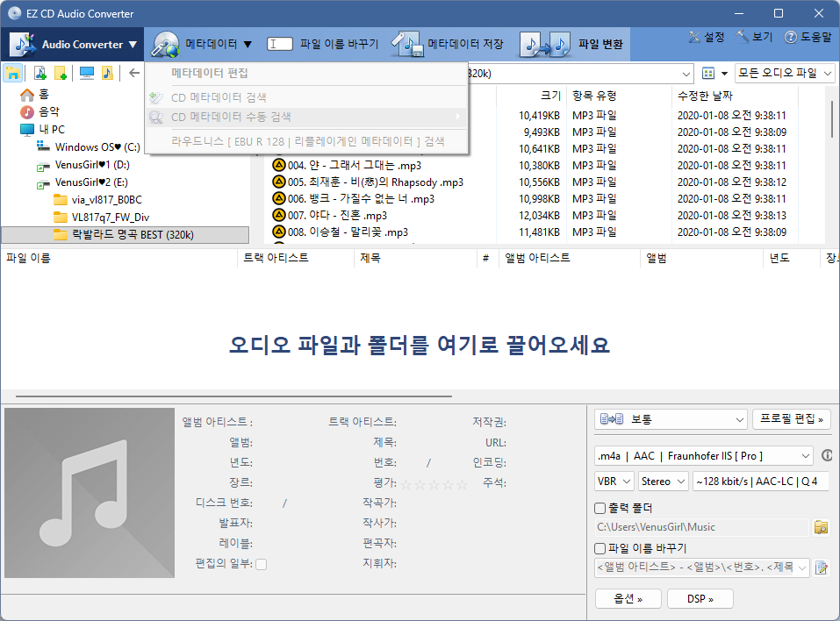Viewport: 840px width, 621px height.
Task: Select file 008. 이승철 - 말리꽃 .mp3
Action: pos(341,232)
